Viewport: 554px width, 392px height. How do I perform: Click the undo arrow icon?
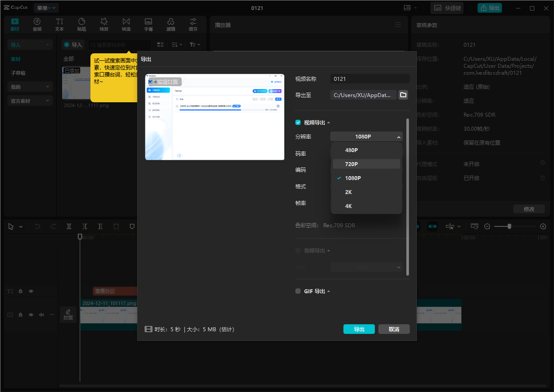point(38,226)
